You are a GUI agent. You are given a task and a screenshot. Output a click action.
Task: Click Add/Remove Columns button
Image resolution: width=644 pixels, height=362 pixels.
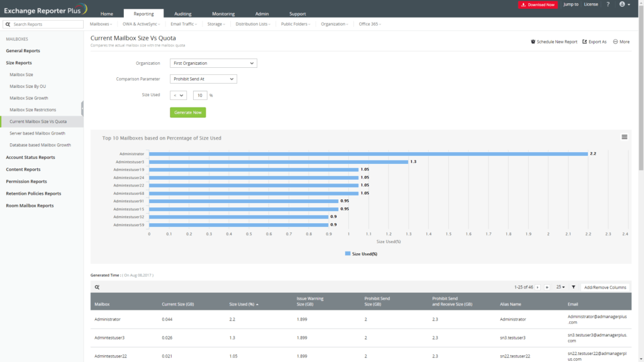605,287
